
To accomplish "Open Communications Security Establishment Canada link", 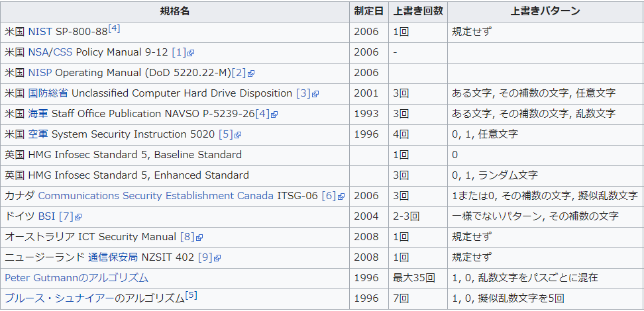I will point(156,195).
